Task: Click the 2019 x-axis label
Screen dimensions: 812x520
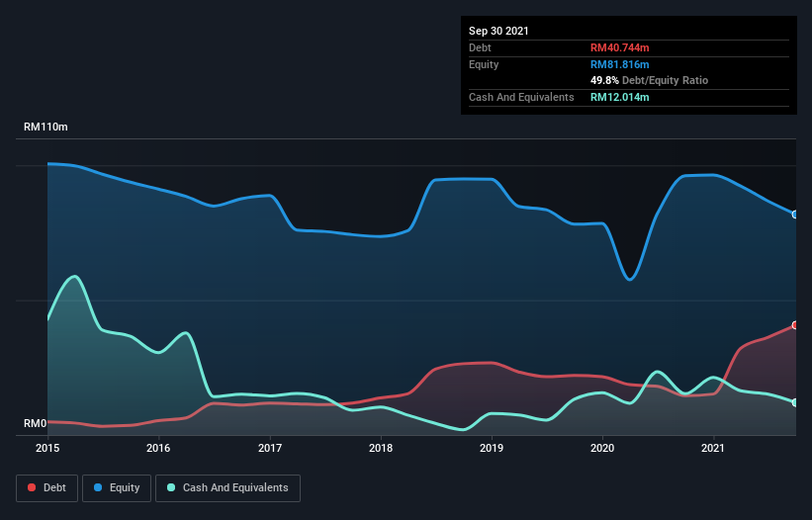Action: coord(492,448)
